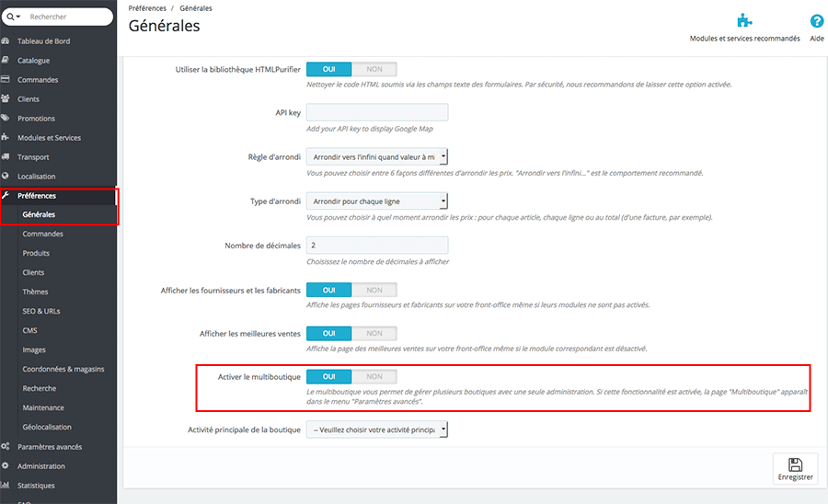
Task: Switch Afficher les meilleures ventes to NON
Action: tap(374, 333)
